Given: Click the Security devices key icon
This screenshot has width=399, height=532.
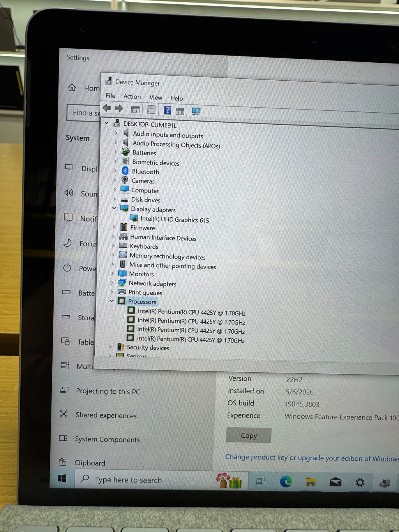Looking at the screenshot, I should pos(121,346).
